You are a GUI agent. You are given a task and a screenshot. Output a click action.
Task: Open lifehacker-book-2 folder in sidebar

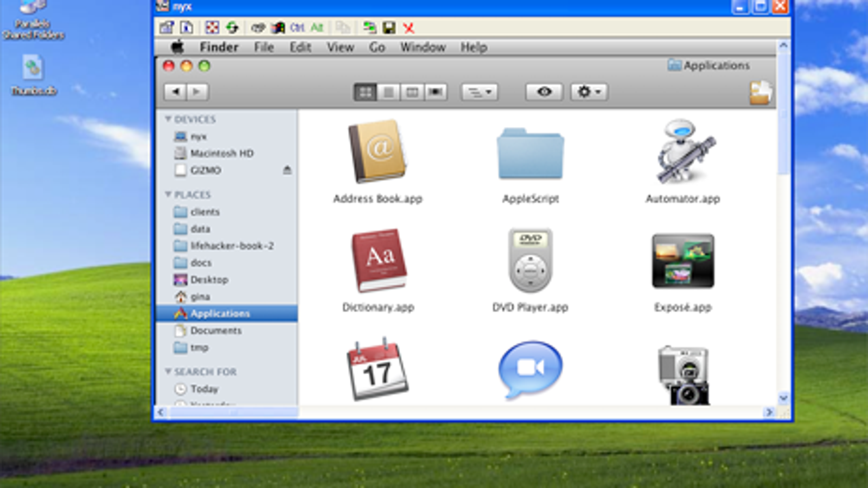tap(226, 246)
